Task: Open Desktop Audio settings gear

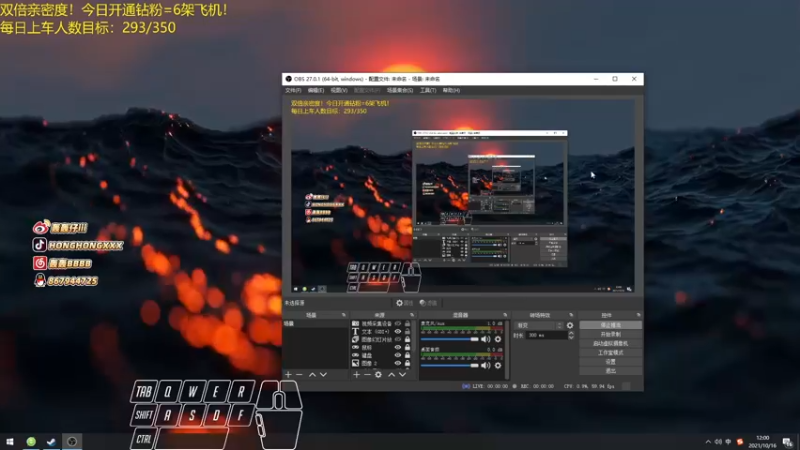Action: point(498,365)
